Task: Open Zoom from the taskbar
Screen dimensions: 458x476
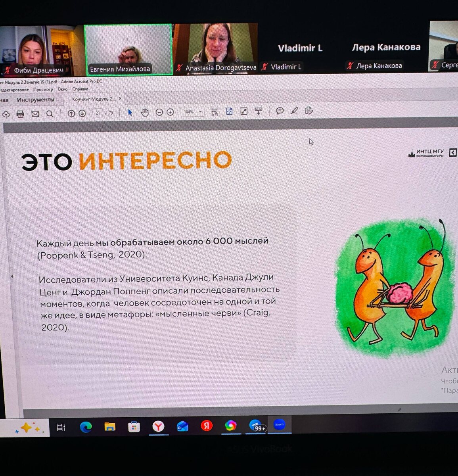Action: click(280, 424)
